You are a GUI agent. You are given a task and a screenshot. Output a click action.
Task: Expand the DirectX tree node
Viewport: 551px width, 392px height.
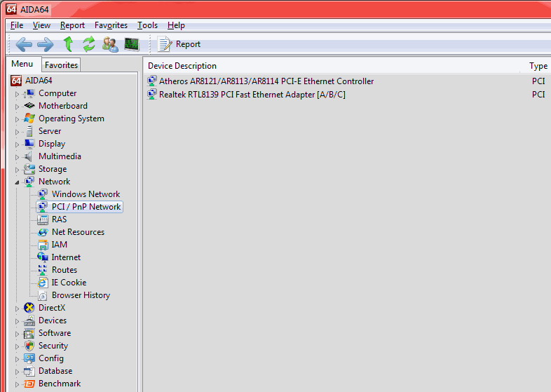point(17,309)
